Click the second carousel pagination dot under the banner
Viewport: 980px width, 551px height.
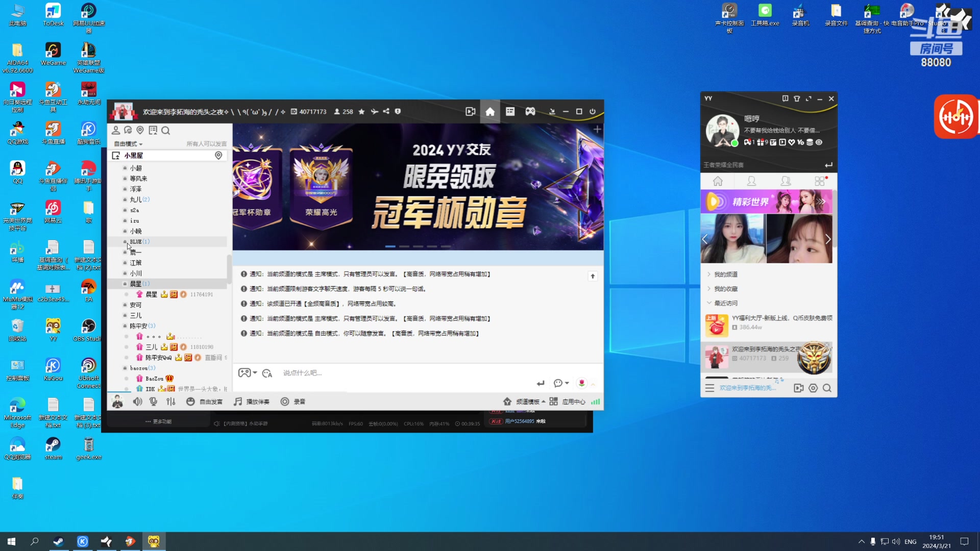(405, 245)
